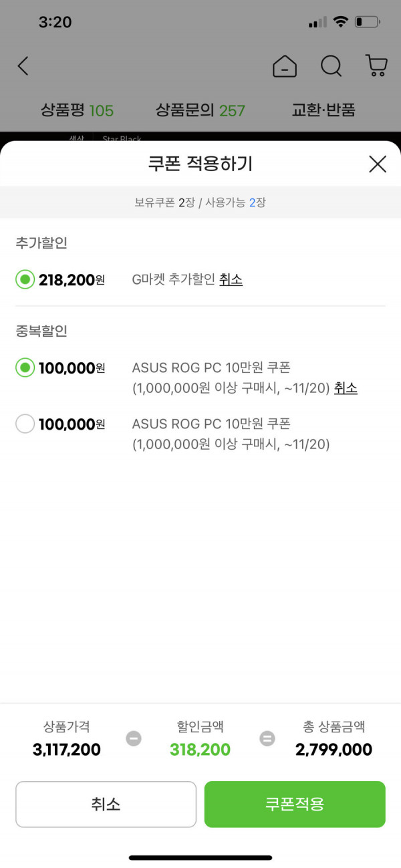Check the battery status icon
The height and width of the screenshot is (868, 401).
368,22
